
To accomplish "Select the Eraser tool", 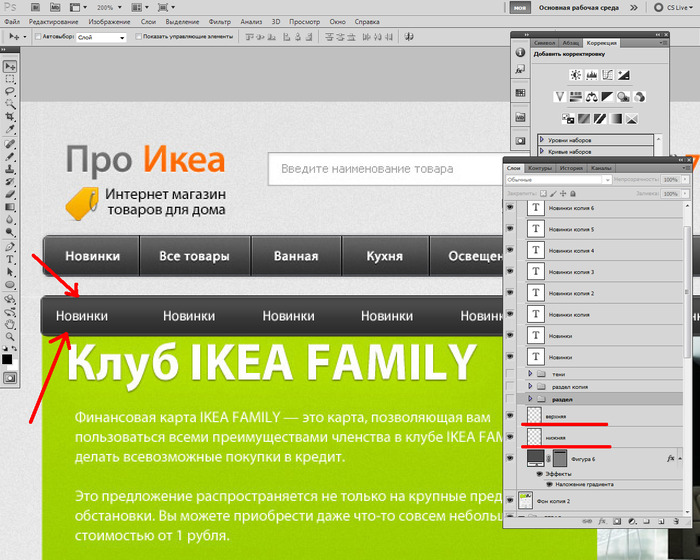I will [10, 194].
